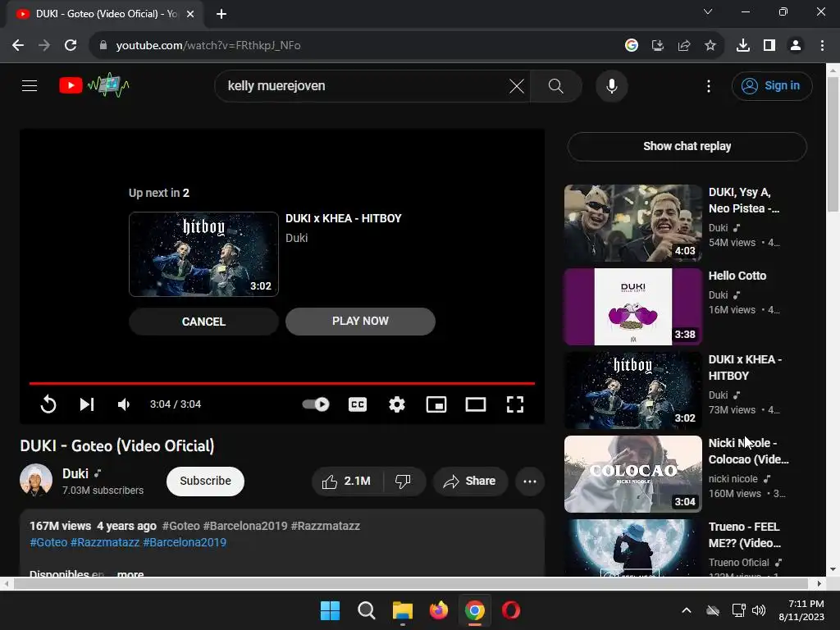Image resolution: width=840 pixels, height=630 pixels.
Task: Click the horizontal page scrollbar
Action: [x=411, y=583]
